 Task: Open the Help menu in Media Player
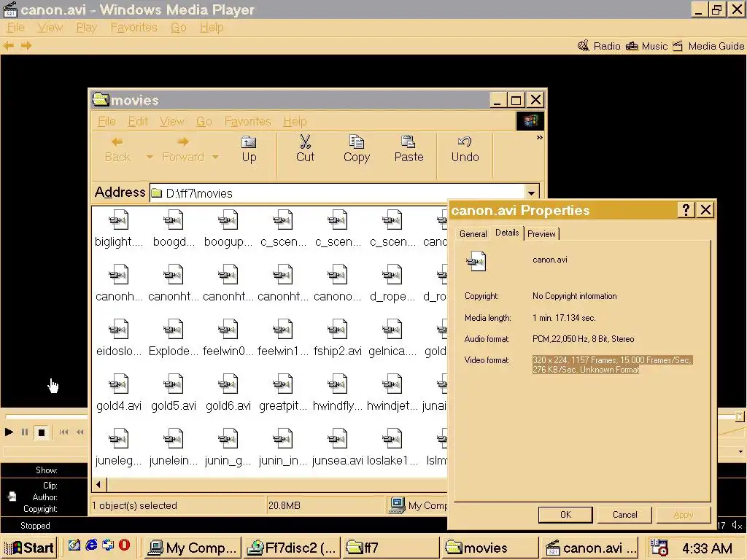tap(212, 28)
